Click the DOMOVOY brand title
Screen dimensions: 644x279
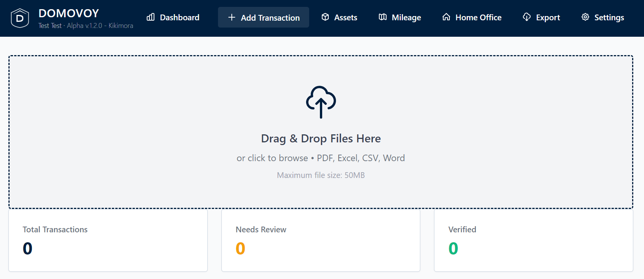click(69, 13)
